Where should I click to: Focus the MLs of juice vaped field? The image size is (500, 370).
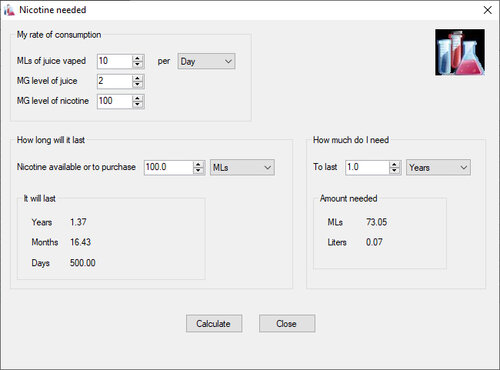click(115, 61)
